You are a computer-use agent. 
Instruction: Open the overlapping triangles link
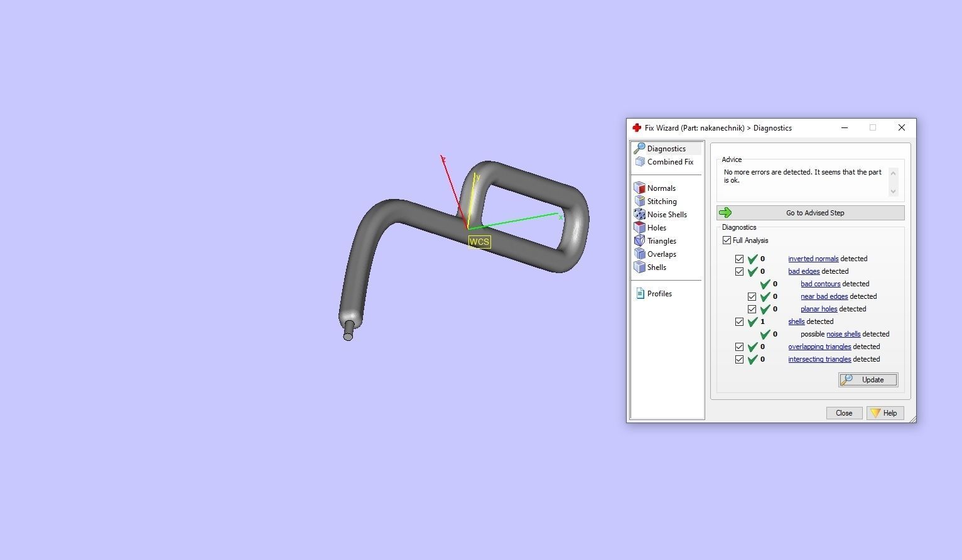[x=819, y=347]
